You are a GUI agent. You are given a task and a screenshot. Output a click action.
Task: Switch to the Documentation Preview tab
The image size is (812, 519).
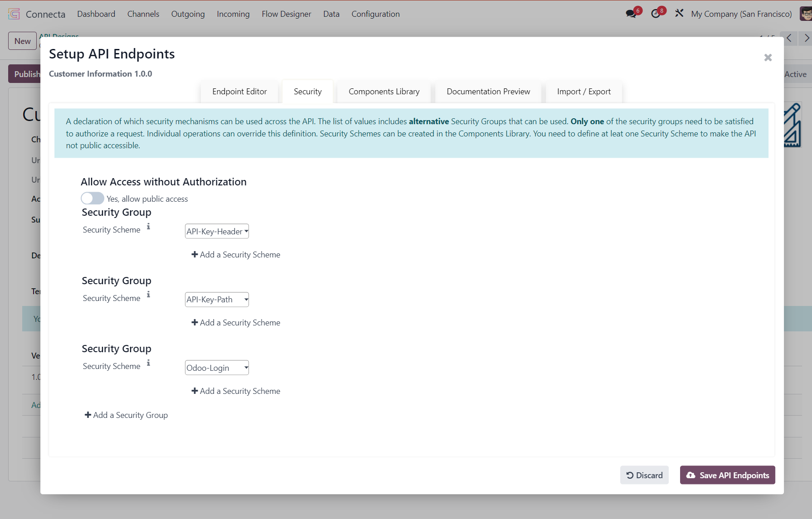(488, 92)
